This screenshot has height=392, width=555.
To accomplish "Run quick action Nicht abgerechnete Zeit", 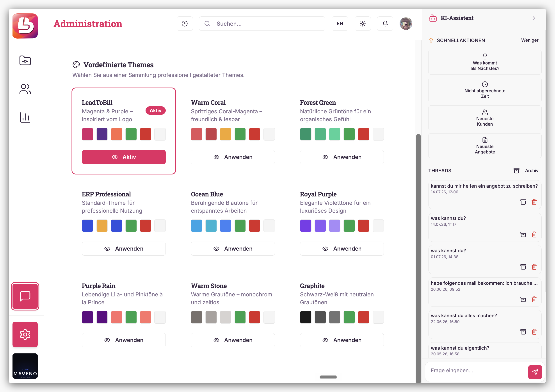I will tap(485, 90).
